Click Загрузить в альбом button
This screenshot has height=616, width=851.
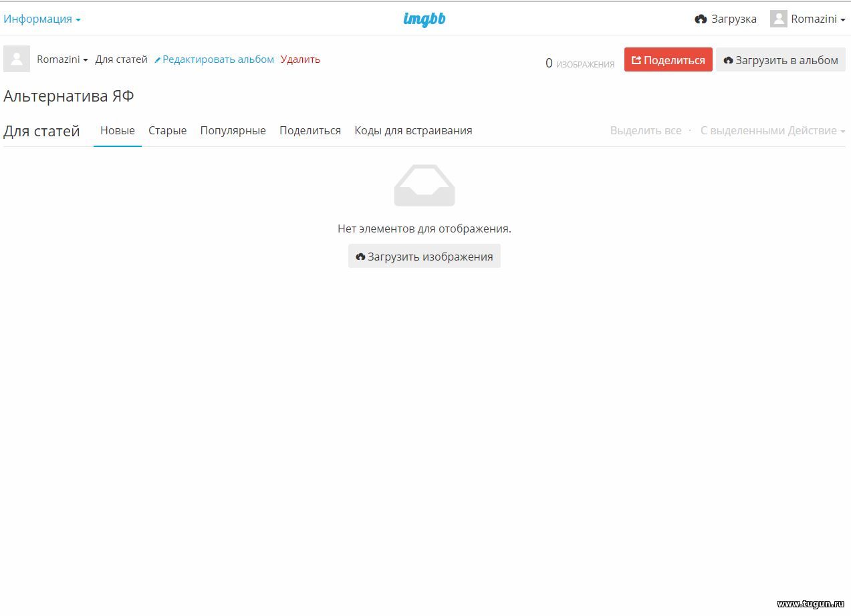(x=781, y=59)
